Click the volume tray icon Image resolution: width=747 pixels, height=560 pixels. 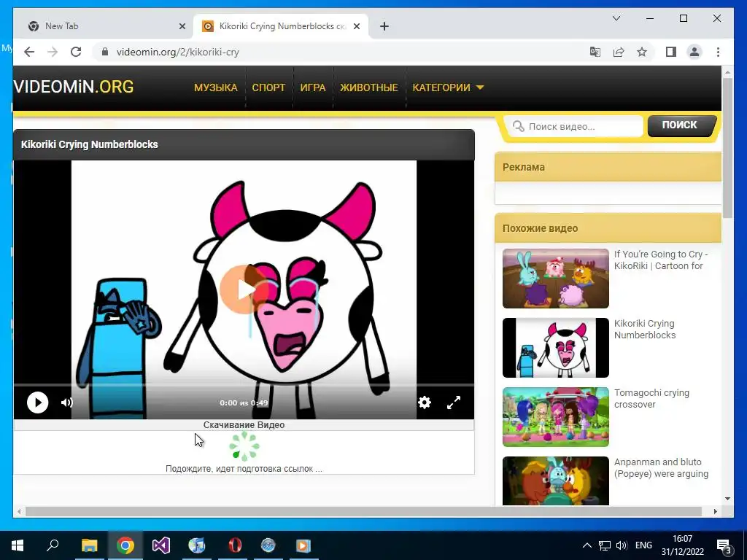point(622,545)
